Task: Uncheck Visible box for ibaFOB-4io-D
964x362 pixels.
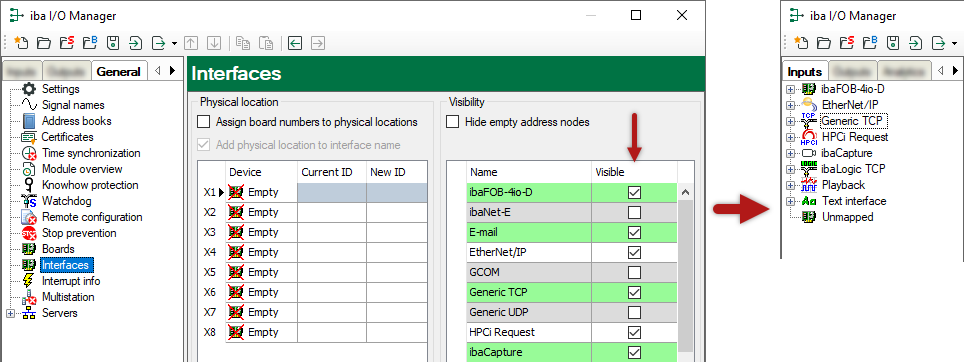Action: (634, 192)
